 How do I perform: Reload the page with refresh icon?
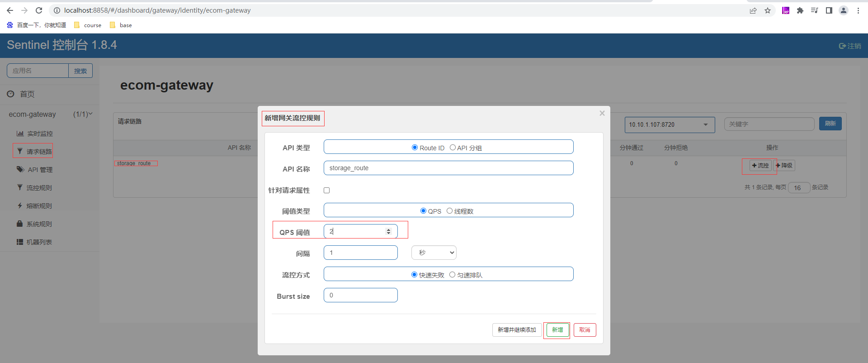pos(39,10)
